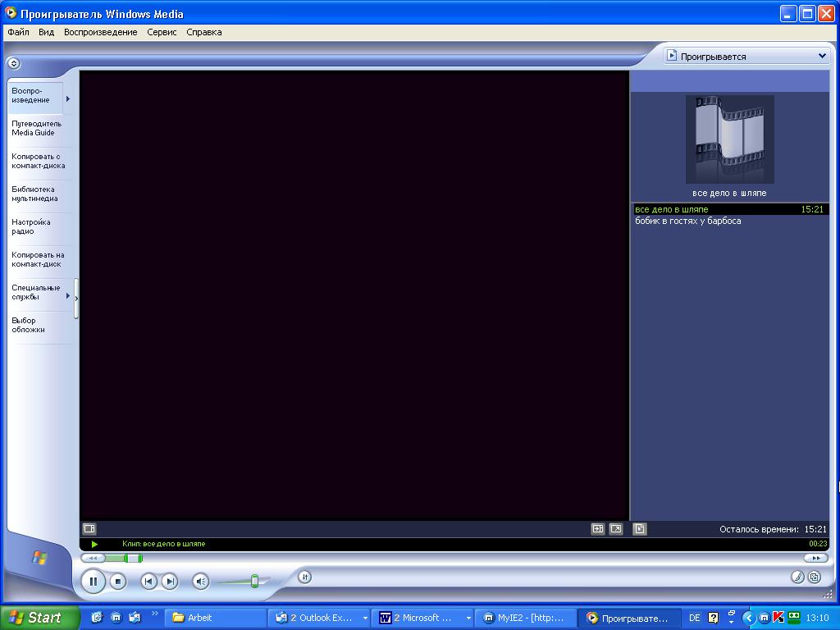The height and width of the screenshot is (630, 840).
Task: Click the fast forward button on seek bar
Action: pyautogui.click(x=816, y=558)
